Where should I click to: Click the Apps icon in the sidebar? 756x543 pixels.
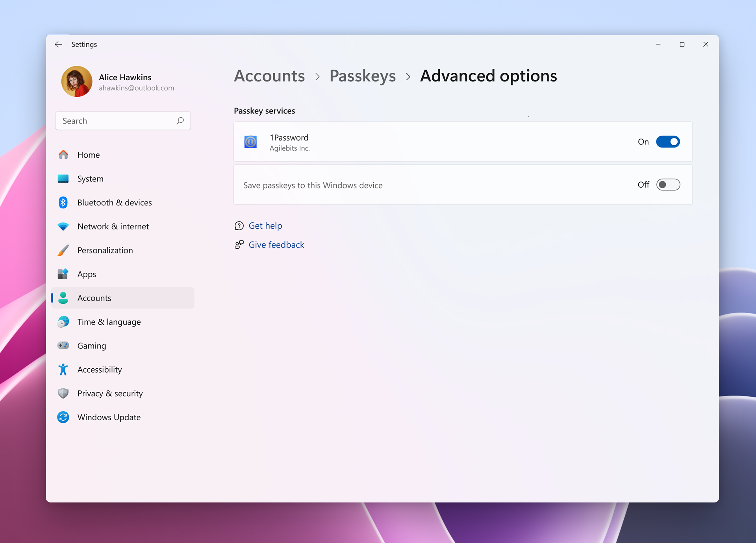(63, 274)
